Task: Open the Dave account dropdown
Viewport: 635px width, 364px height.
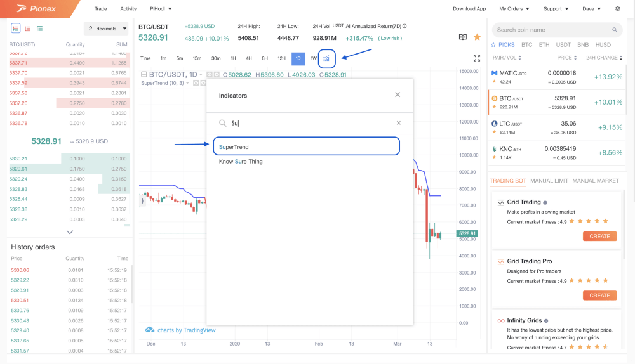Action: (x=591, y=8)
